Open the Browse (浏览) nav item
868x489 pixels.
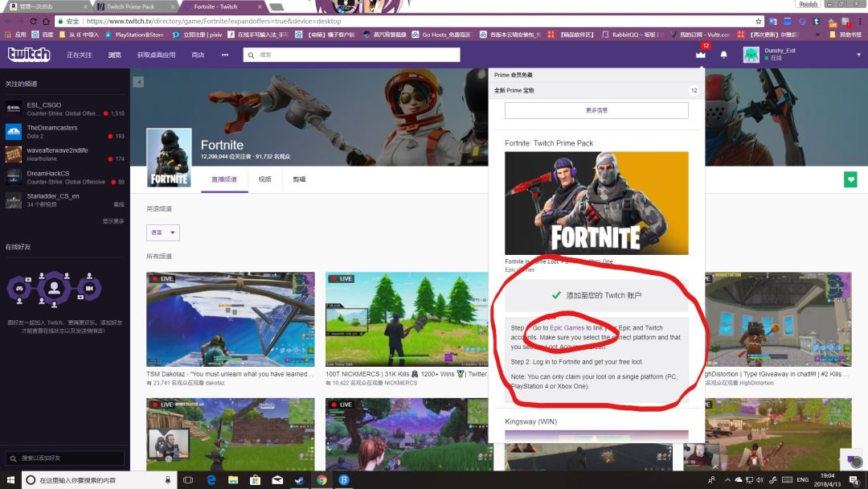115,55
